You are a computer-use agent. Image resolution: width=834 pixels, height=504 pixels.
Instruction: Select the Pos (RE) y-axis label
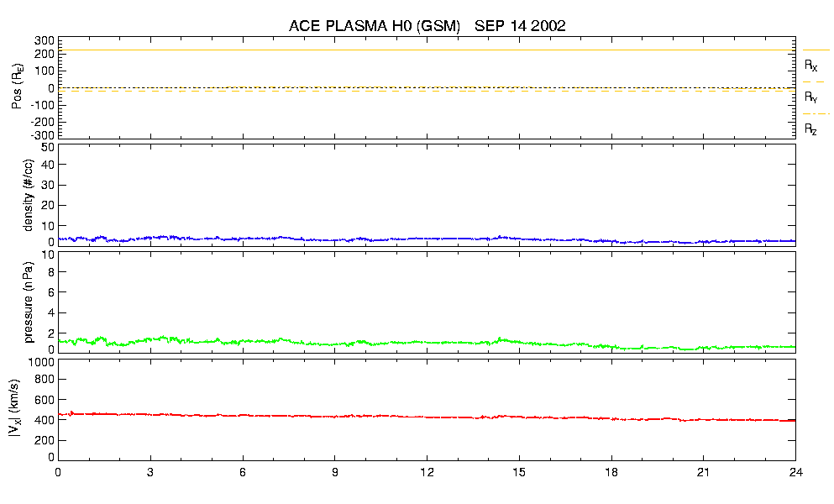17,87
